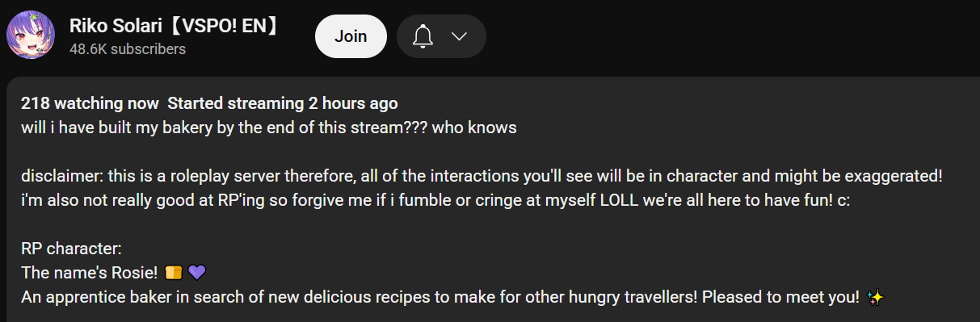This screenshot has width=980, height=322.
Task: Click the "RP character:" heading text
Action: 71,249
